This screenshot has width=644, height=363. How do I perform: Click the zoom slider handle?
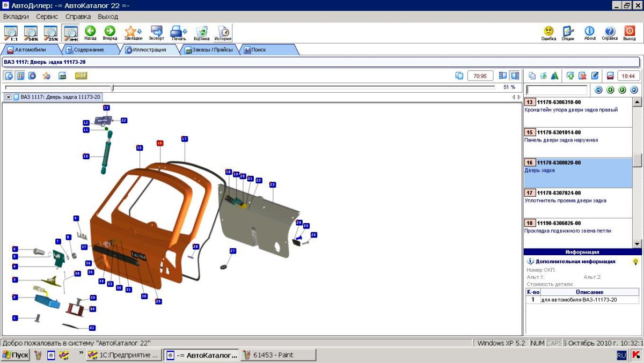112,87
